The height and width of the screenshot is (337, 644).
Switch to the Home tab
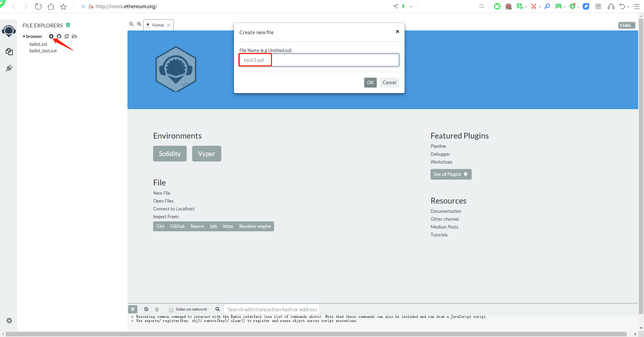(158, 25)
